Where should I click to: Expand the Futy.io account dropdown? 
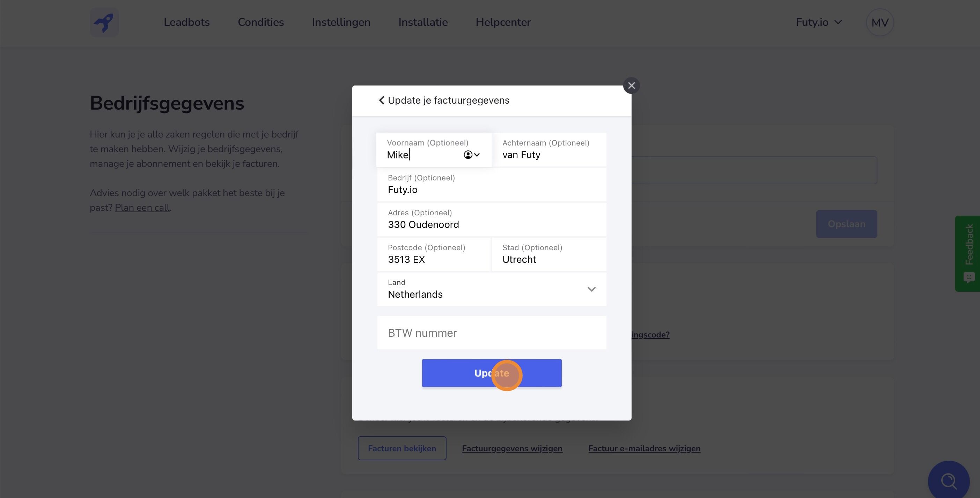tap(819, 22)
